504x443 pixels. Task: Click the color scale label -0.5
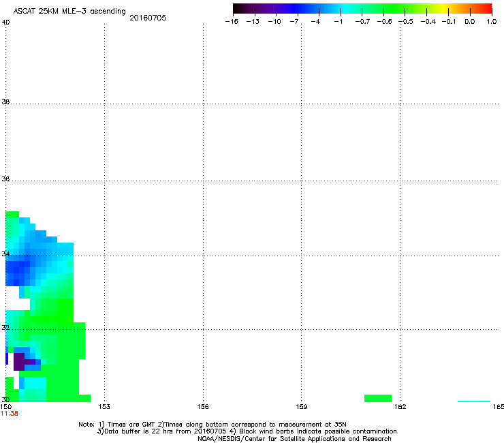point(406,22)
